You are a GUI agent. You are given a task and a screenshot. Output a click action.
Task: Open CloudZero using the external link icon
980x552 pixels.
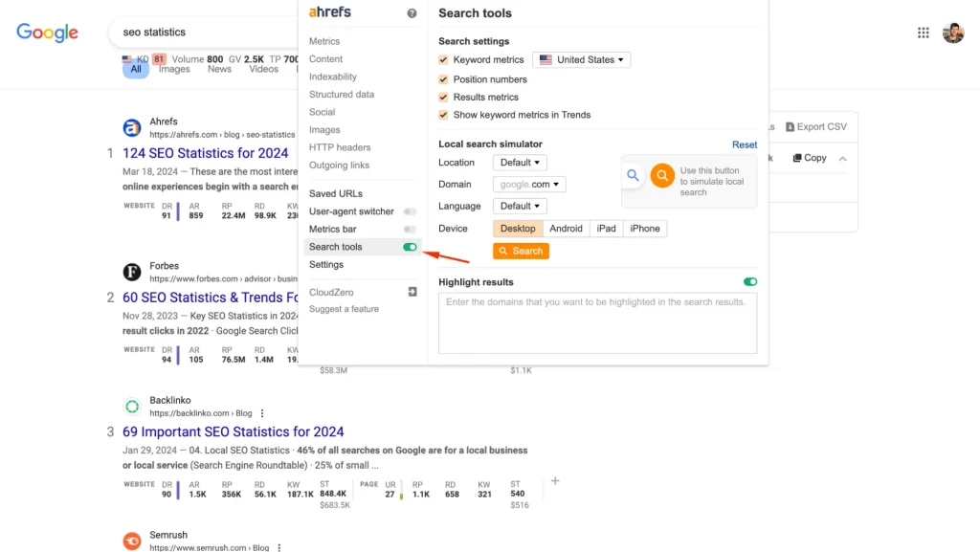click(x=412, y=291)
